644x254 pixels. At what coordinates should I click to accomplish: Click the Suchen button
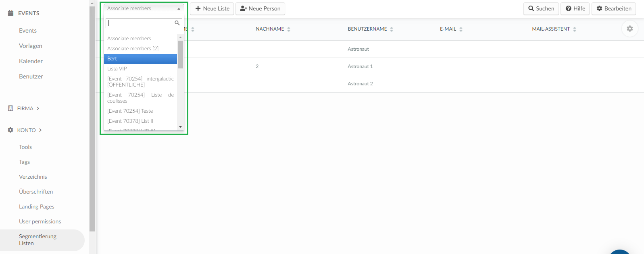541,8
